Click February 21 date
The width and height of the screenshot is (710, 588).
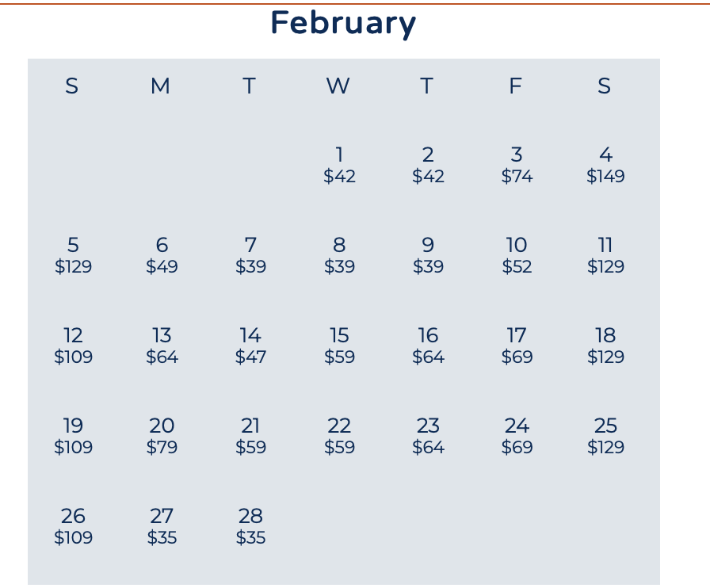pyautogui.click(x=250, y=436)
